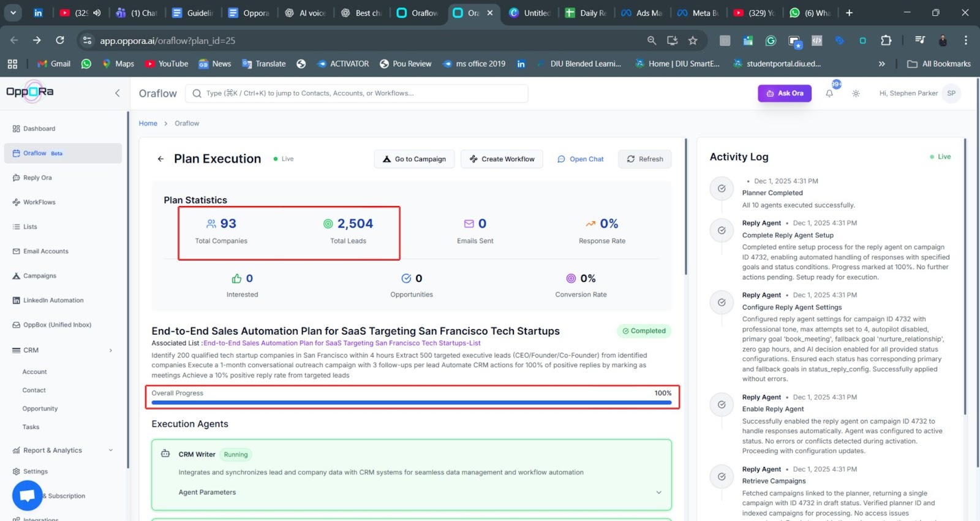Image resolution: width=980 pixels, height=521 pixels.
Task: Collapse the left sidebar with the chevron
Action: tap(117, 93)
